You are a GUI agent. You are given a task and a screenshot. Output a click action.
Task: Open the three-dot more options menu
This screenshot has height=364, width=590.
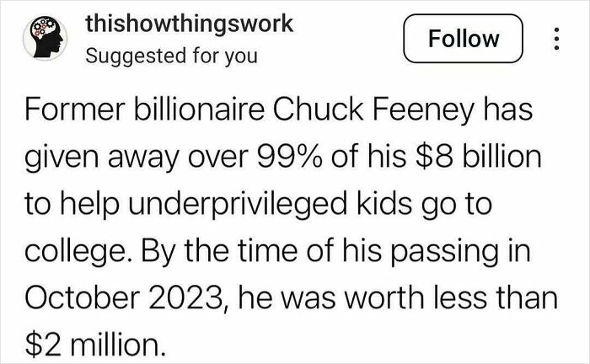(557, 39)
